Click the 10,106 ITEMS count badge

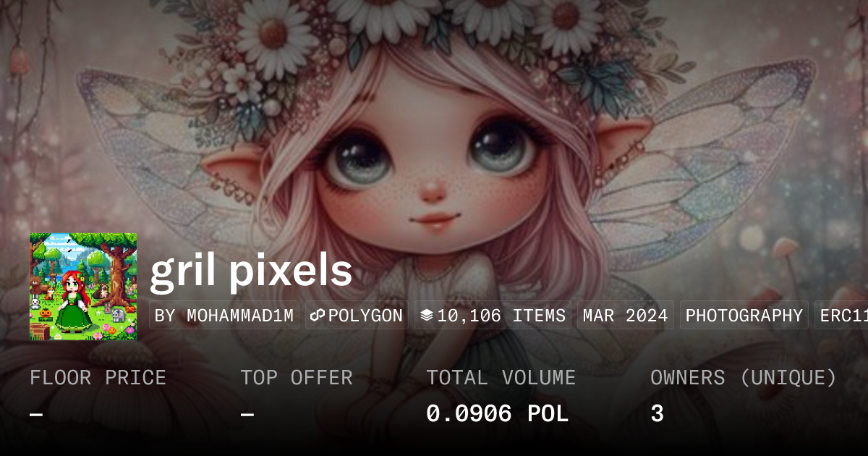[493, 316]
